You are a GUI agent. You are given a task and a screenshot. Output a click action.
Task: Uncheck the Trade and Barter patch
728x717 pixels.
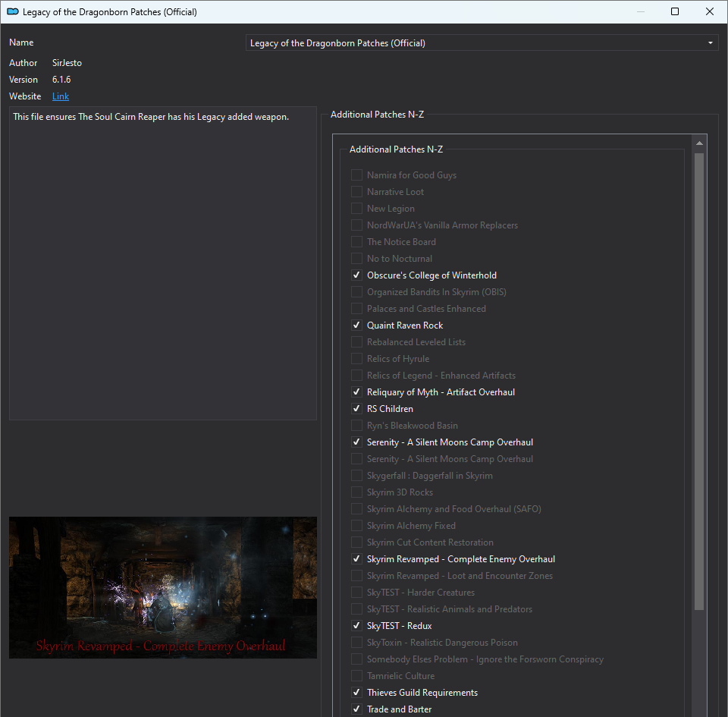(356, 710)
